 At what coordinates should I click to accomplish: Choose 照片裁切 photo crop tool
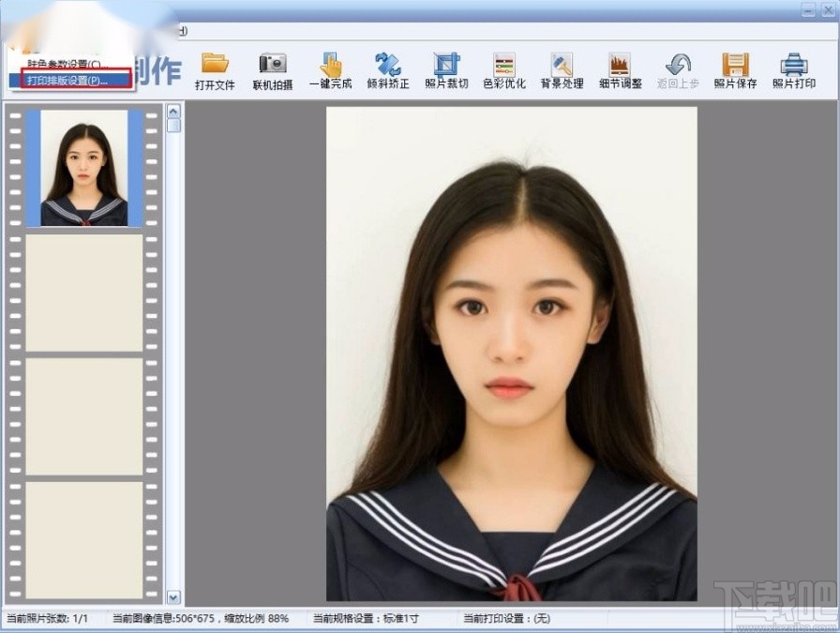point(446,71)
